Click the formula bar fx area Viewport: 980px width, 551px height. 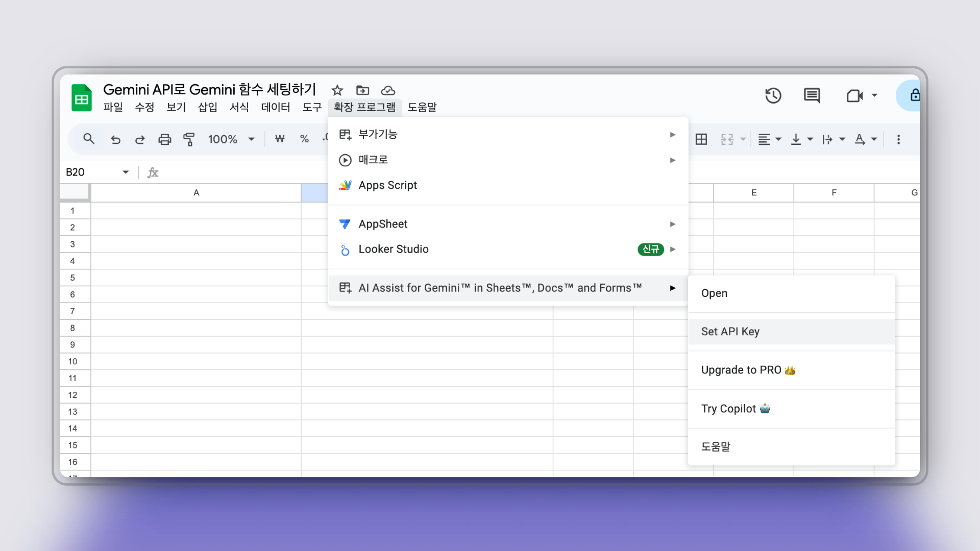(x=153, y=172)
